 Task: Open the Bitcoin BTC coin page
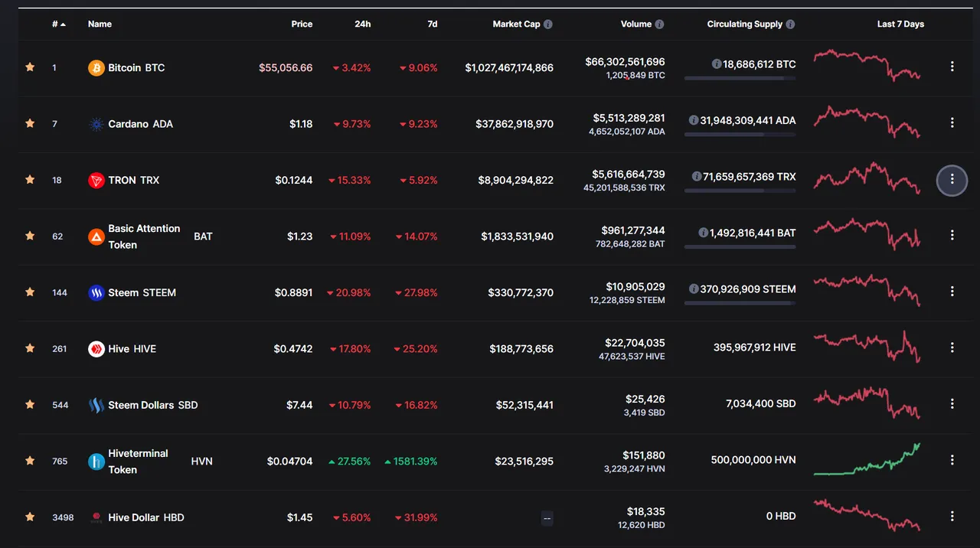pyautogui.click(x=136, y=68)
